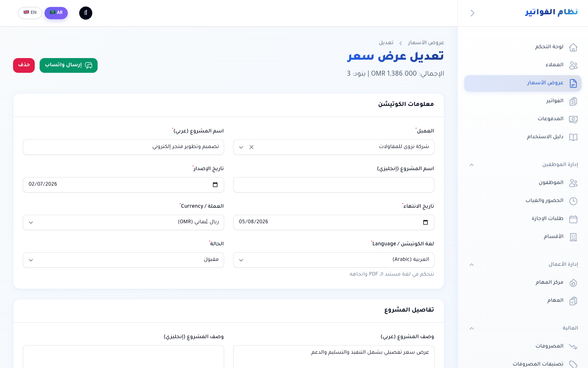Click breadcrumb link عروض الأسعار
This screenshot has height=368, width=588.
426,43
